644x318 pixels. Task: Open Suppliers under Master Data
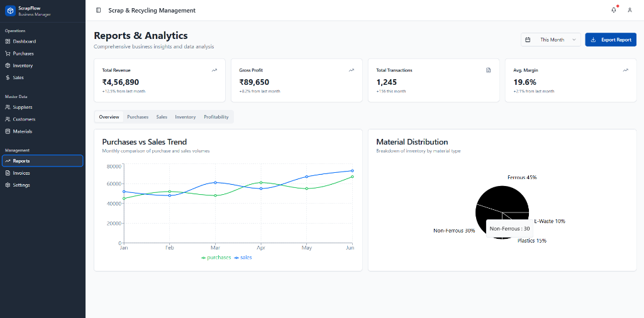(43, 107)
